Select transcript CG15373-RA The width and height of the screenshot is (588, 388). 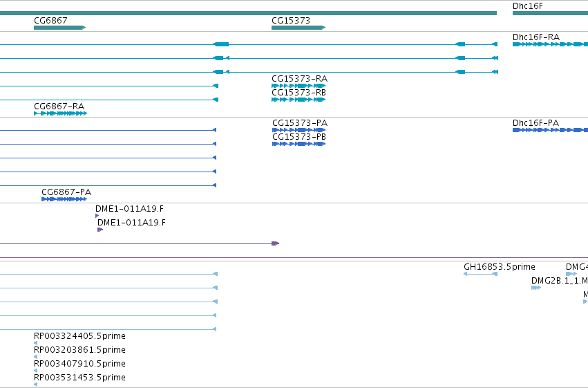[298, 86]
